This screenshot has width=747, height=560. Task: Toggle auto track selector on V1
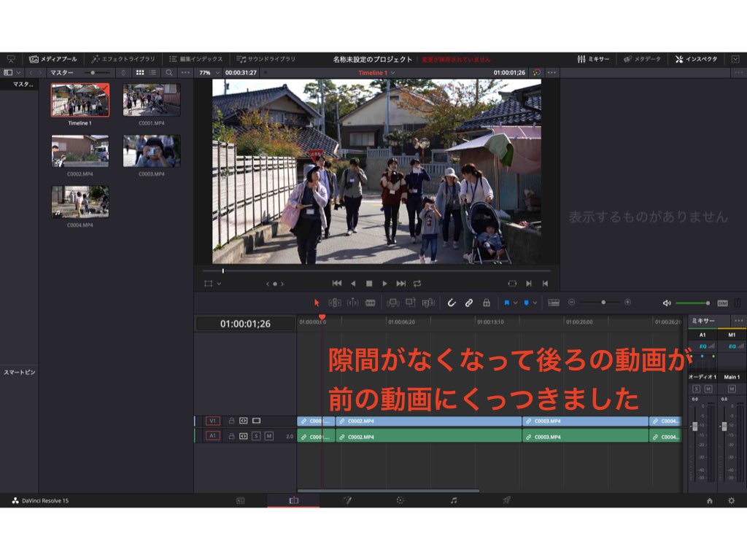244,421
